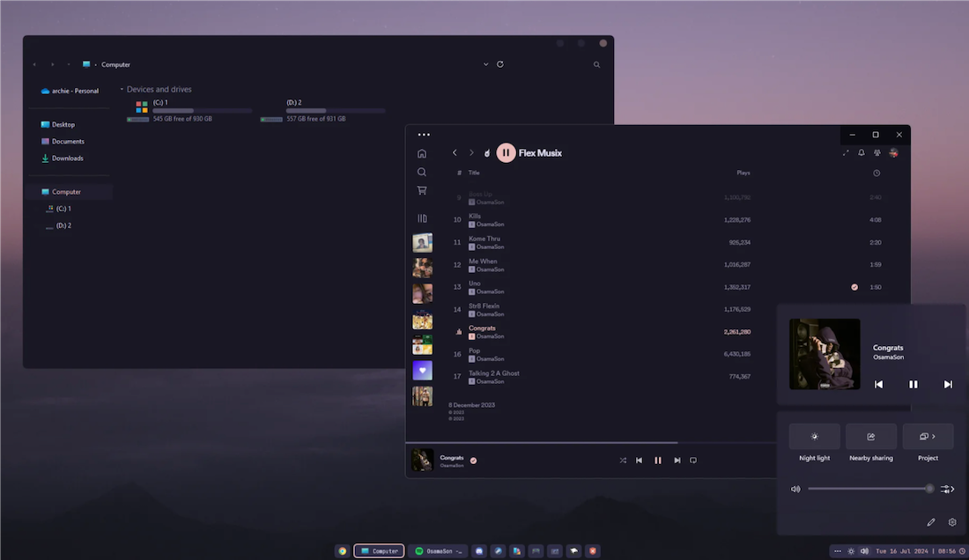Toggle Night light in quick settings

814,436
